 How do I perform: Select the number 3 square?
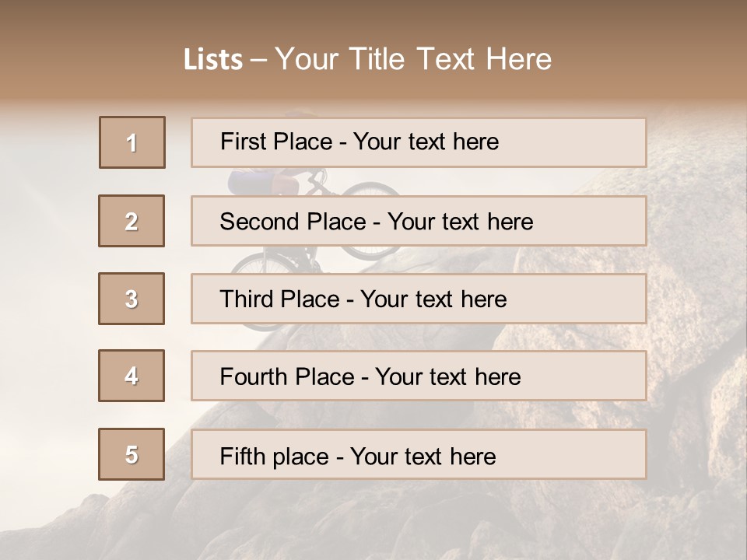132,299
